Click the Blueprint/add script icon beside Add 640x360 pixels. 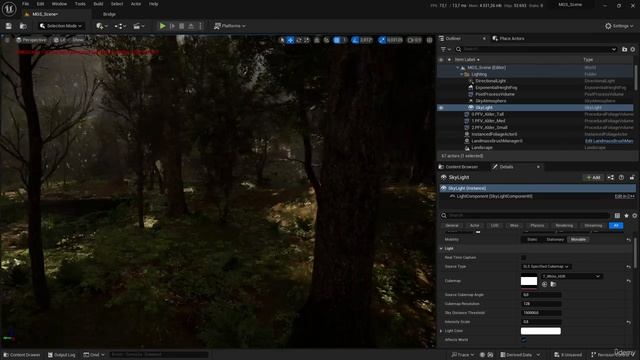click(x=611, y=178)
